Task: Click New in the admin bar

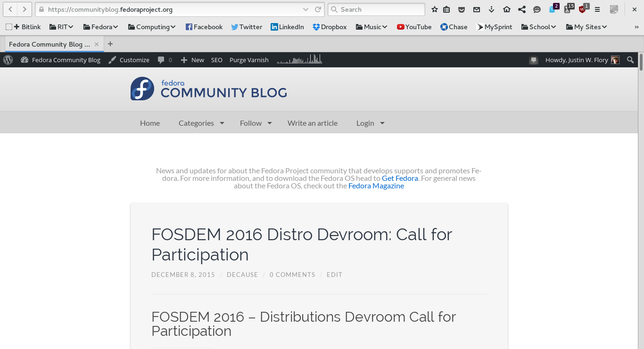Action: tap(192, 60)
